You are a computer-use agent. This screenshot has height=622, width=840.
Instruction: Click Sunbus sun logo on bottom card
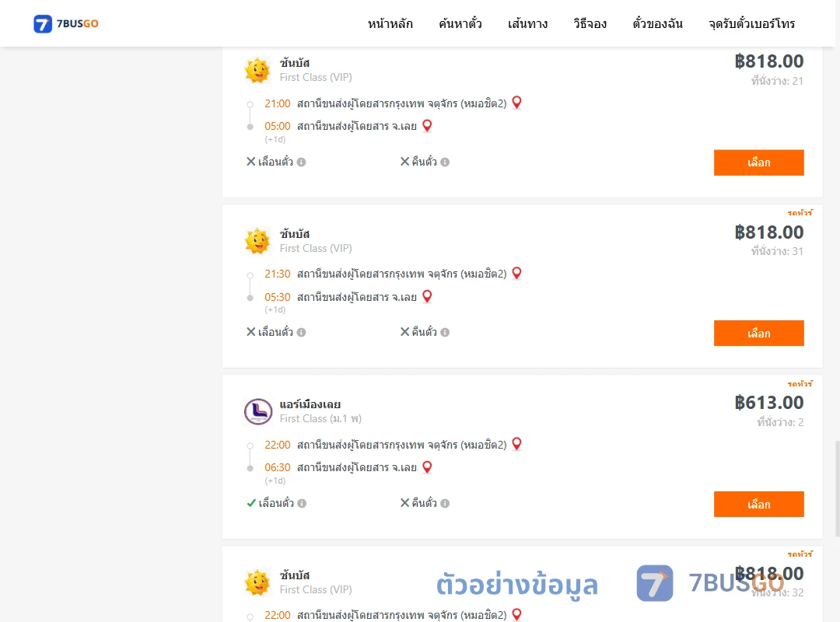coord(257,582)
